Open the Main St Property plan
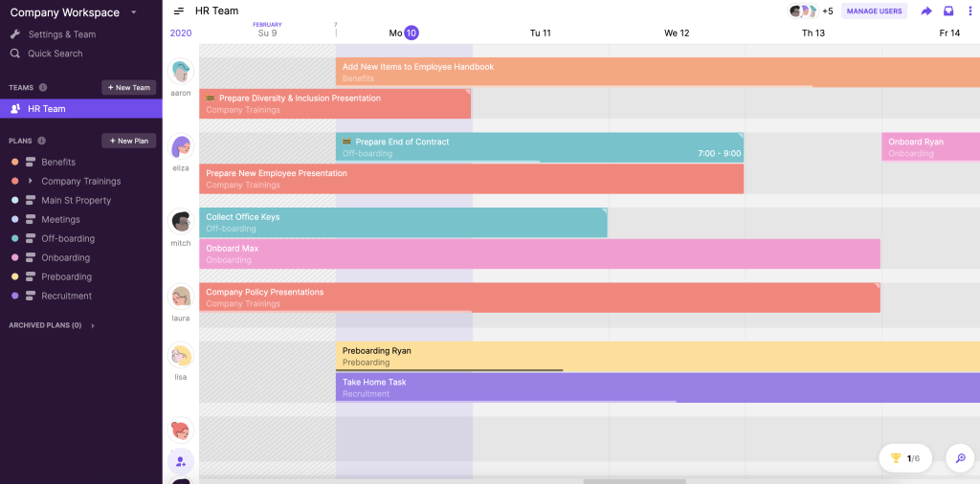This screenshot has height=484, width=980. pos(77,201)
